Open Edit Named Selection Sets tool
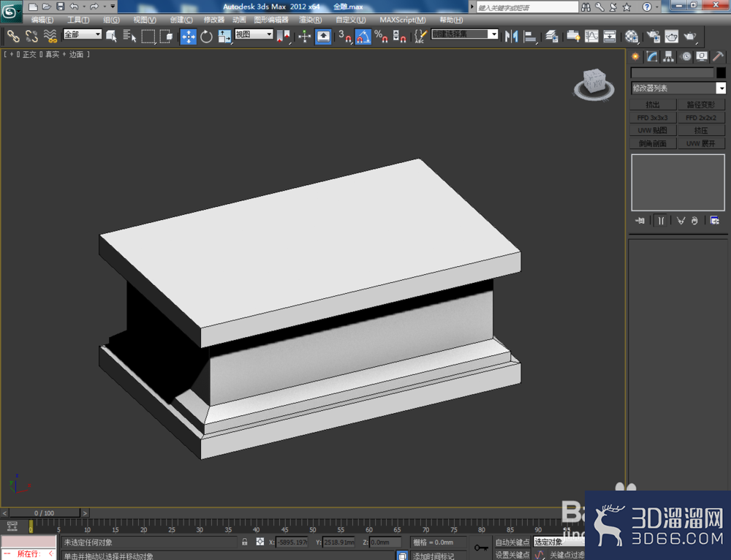Viewport: 731px width, 560px height. click(x=420, y=37)
